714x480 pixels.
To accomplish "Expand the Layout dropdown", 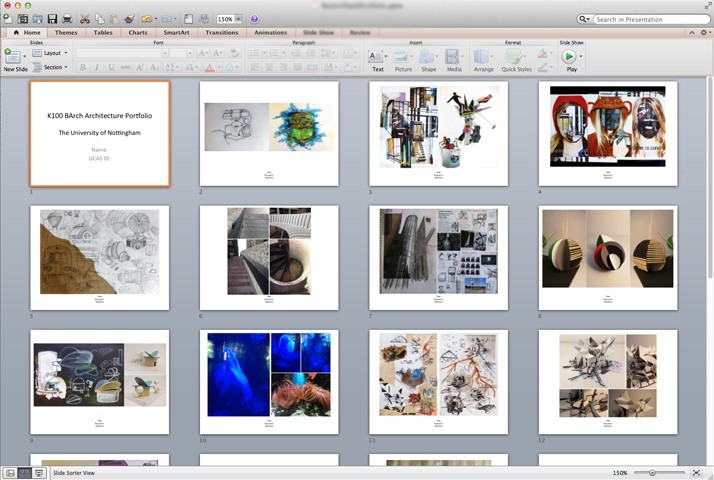I will (66, 53).
